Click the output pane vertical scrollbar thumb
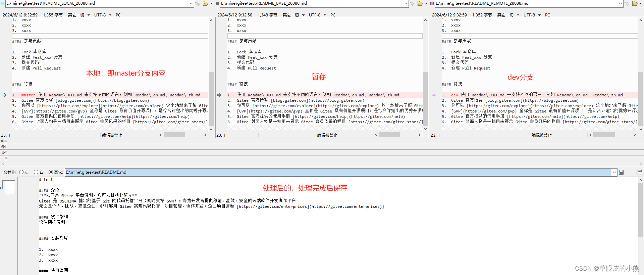 click(641, 210)
